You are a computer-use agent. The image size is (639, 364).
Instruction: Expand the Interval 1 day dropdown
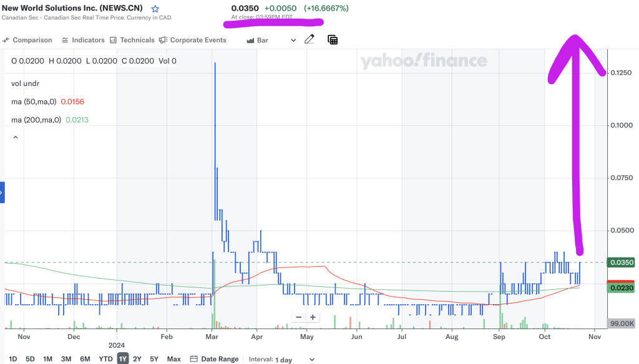pos(282,359)
